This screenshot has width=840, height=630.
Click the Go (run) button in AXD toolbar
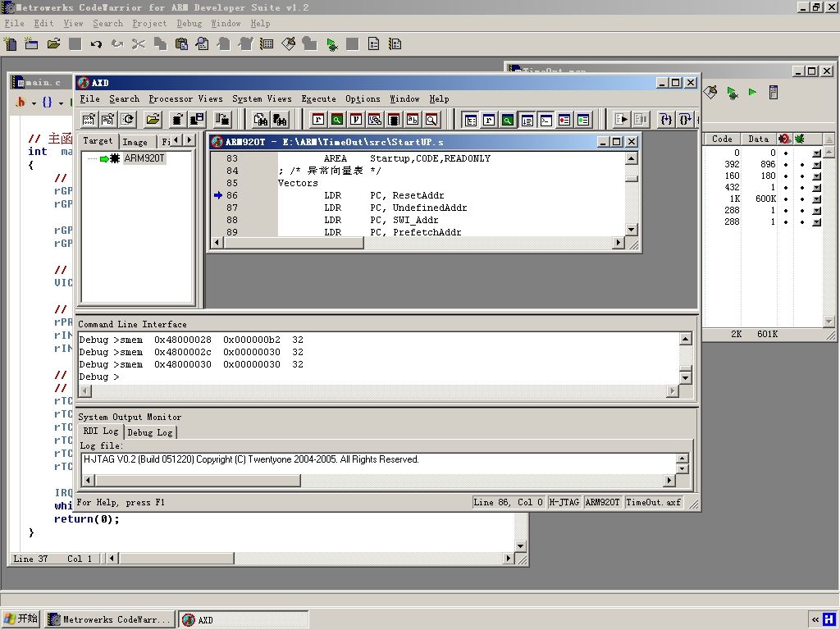621,120
